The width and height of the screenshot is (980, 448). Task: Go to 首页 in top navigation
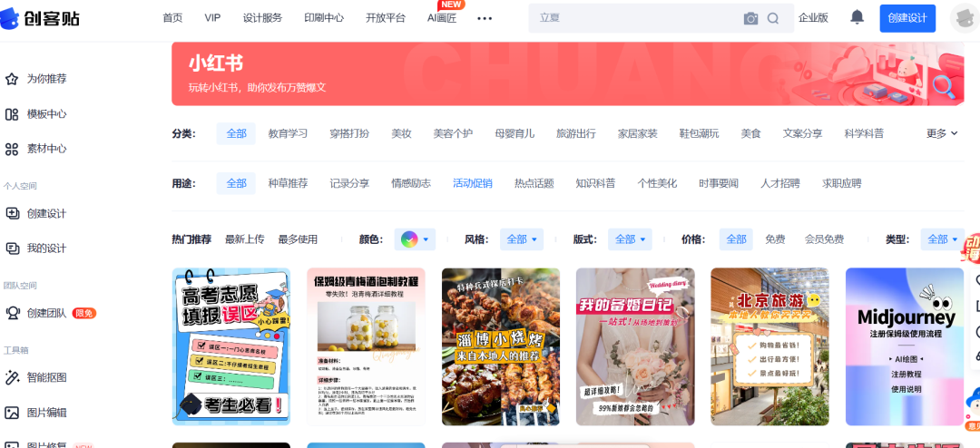(172, 18)
